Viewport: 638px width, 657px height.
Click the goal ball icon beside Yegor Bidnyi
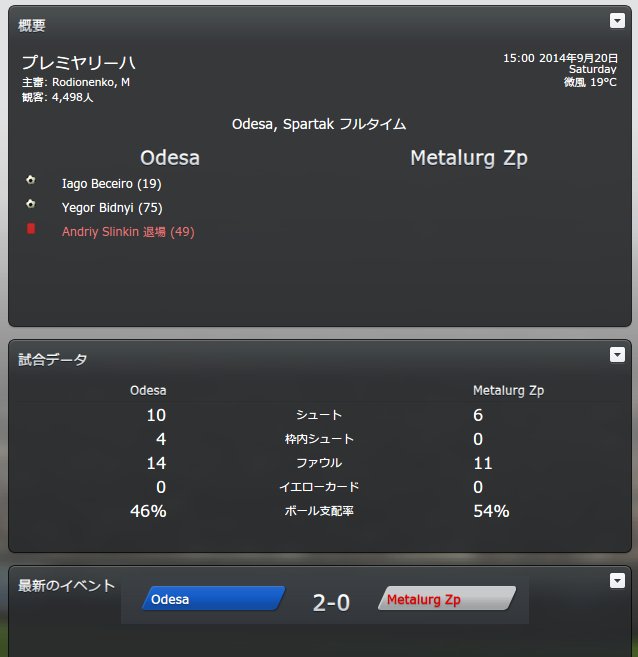pos(31,204)
